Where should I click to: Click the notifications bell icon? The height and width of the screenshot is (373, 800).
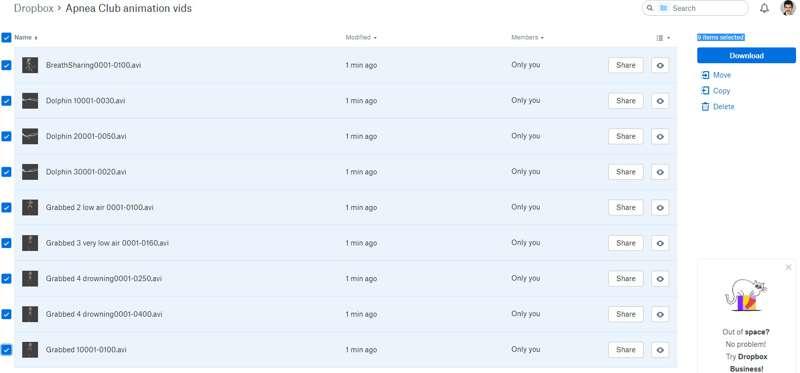pos(764,8)
